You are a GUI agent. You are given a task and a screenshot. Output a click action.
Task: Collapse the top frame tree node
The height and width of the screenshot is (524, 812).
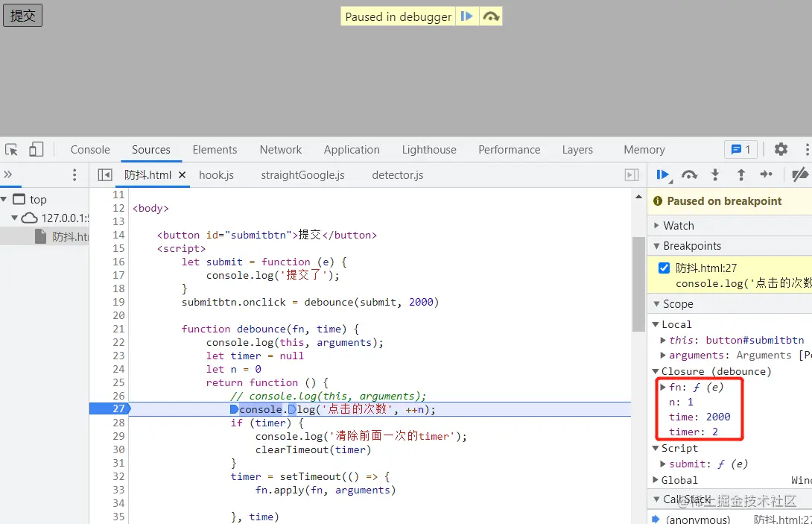(4, 199)
